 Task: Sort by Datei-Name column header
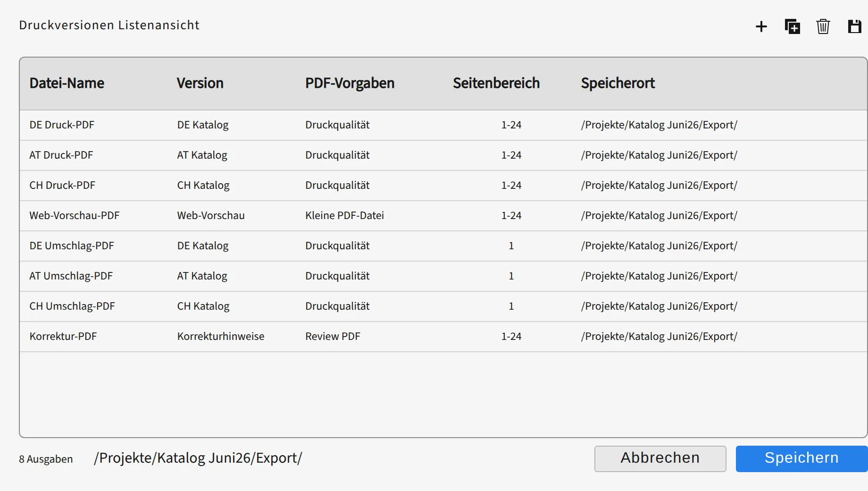pyautogui.click(x=67, y=83)
